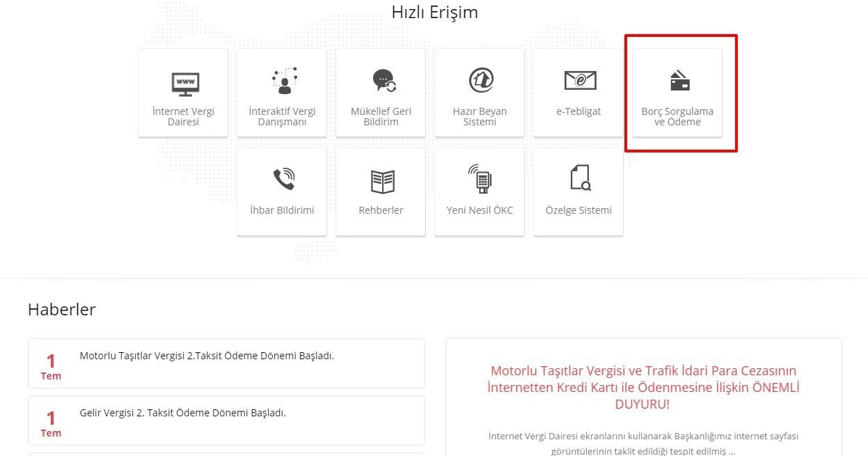
Task: Click the 1 Tem date beside Gelir Vergisi news
Action: (x=51, y=423)
